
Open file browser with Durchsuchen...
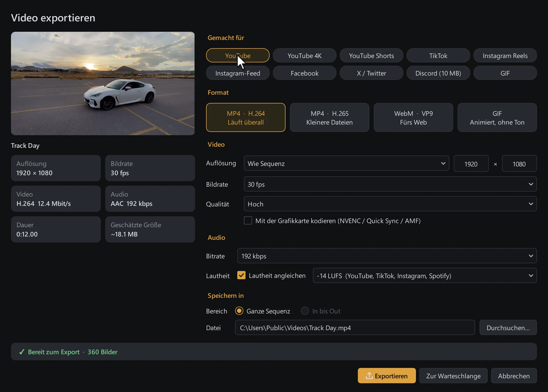click(x=508, y=327)
